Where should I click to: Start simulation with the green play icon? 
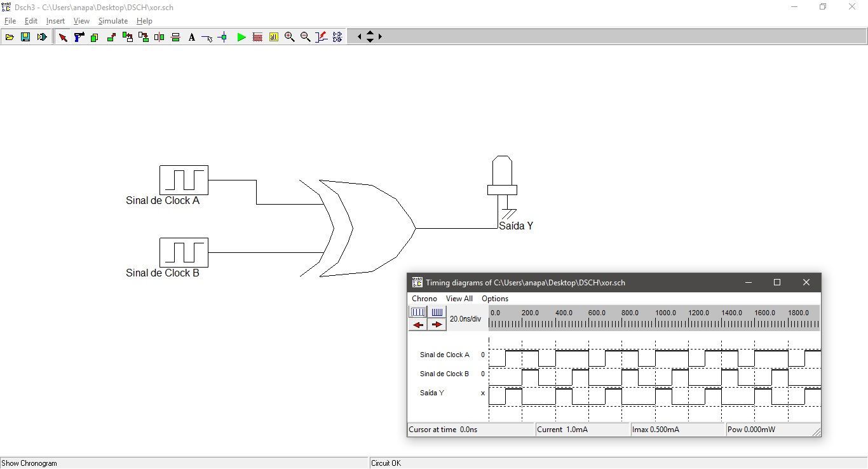pos(241,37)
